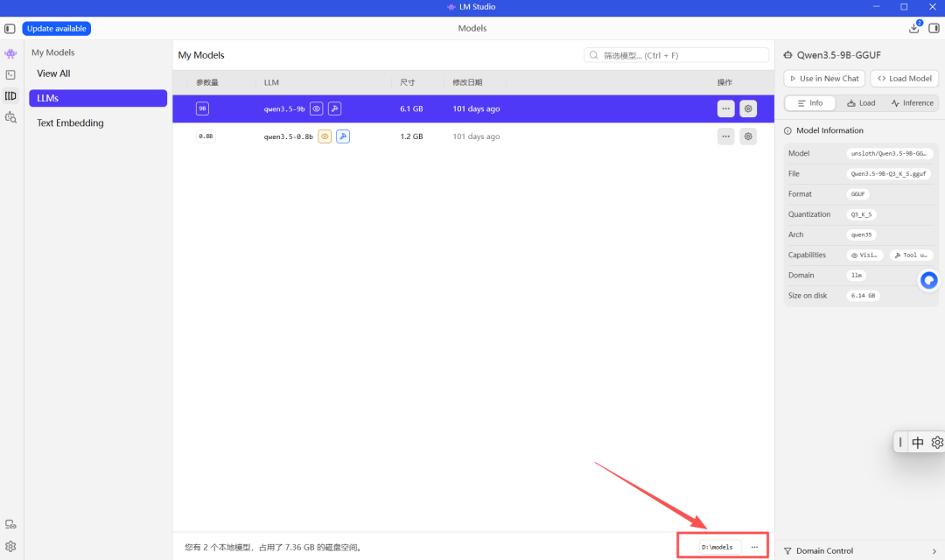
Task: Click the Model Information info icon
Action: pos(787,130)
